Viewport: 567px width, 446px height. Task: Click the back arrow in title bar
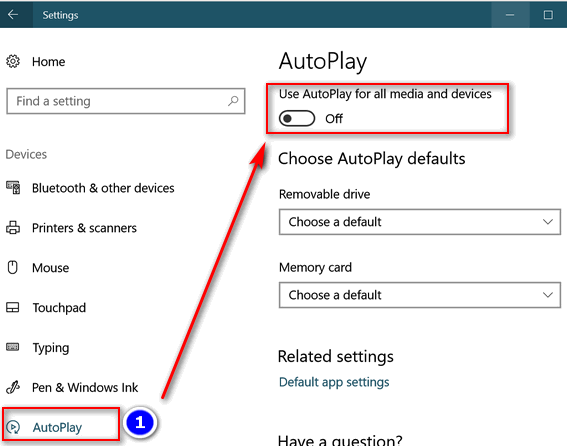(13, 14)
